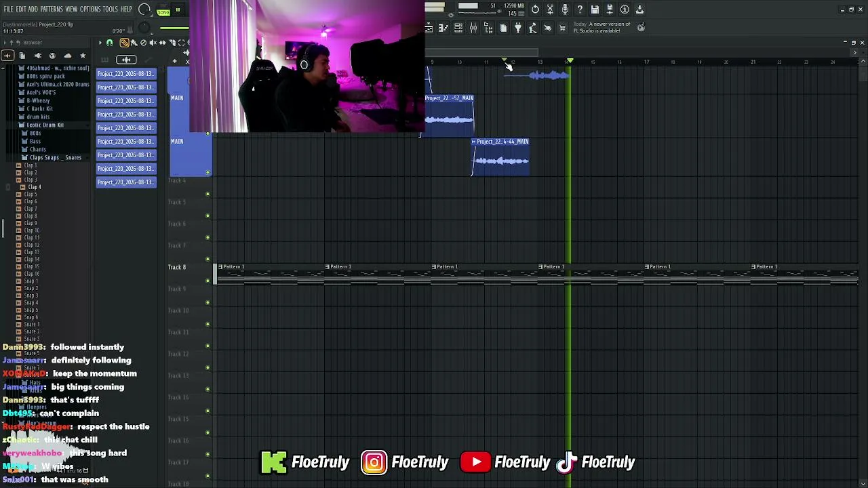Toggle the playlist snap magnet

point(109,43)
